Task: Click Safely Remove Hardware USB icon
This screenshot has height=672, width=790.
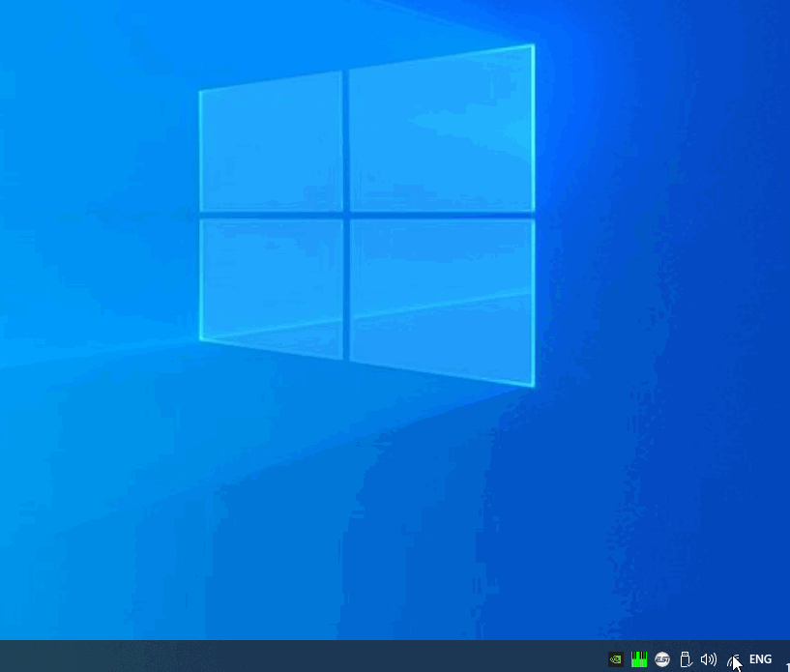Action: pyautogui.click(x=686, y=659)
